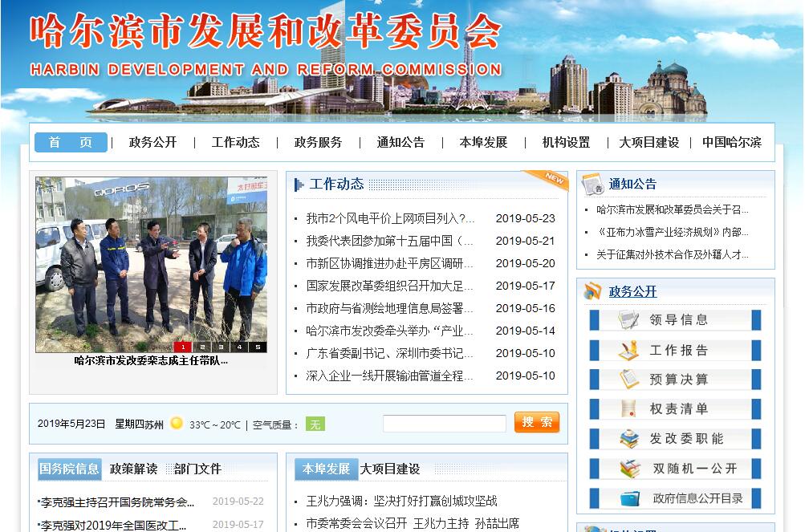Switch to the 国务院信息 tab

[x=69, y=469]
